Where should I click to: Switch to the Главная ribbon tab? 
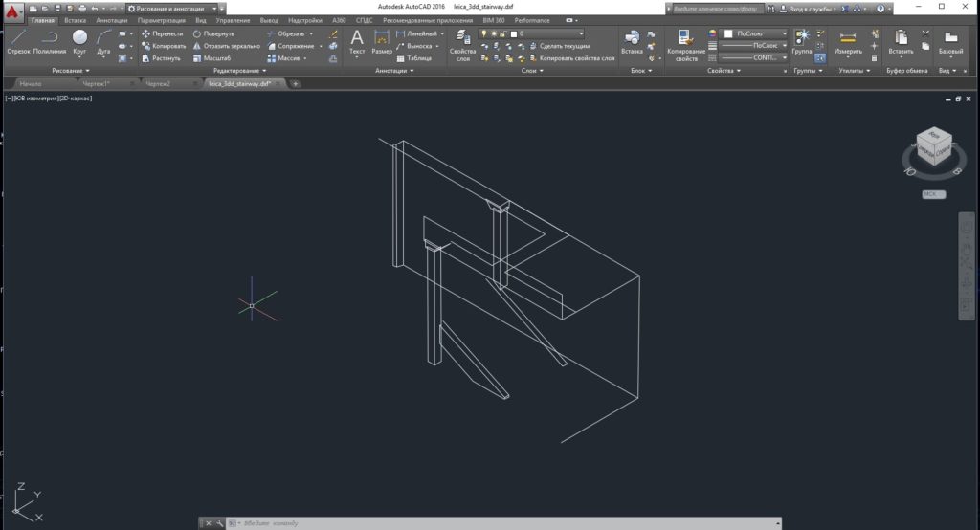(43, 21)
